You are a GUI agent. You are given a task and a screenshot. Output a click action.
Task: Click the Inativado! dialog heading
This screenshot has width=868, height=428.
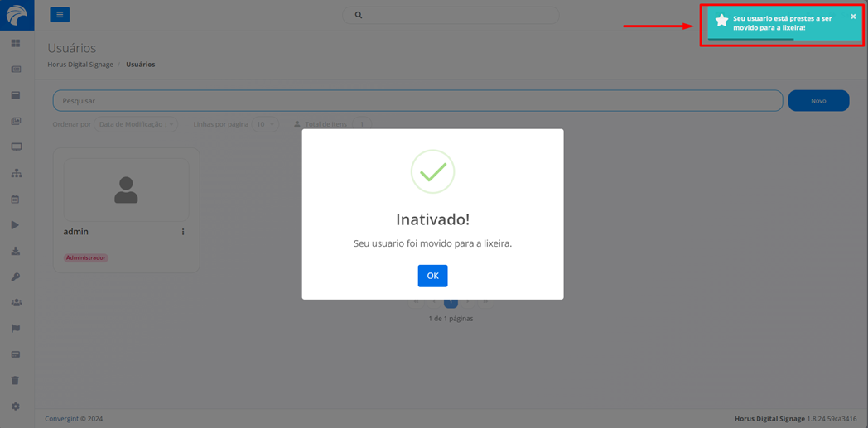(432, 219)
